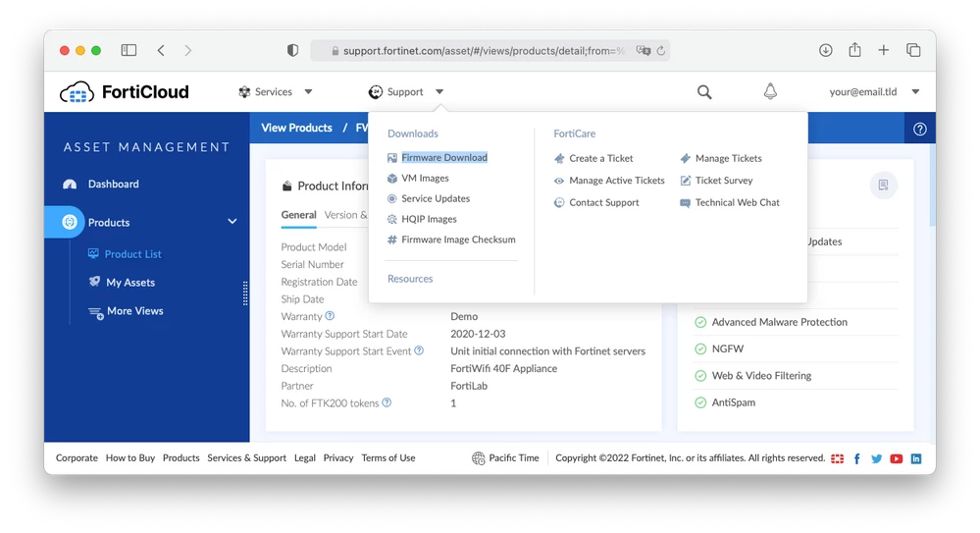
Task: Click the Safari address bar
Action: 490,51
